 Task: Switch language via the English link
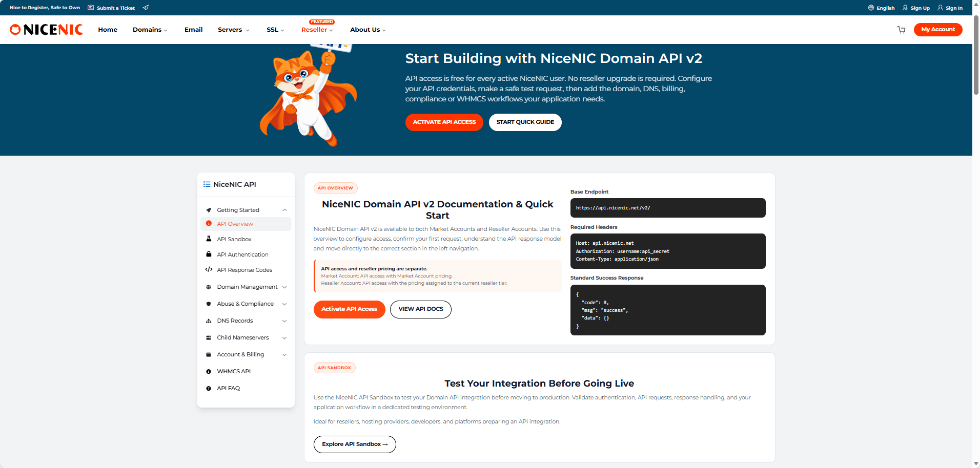coord(885,8)
